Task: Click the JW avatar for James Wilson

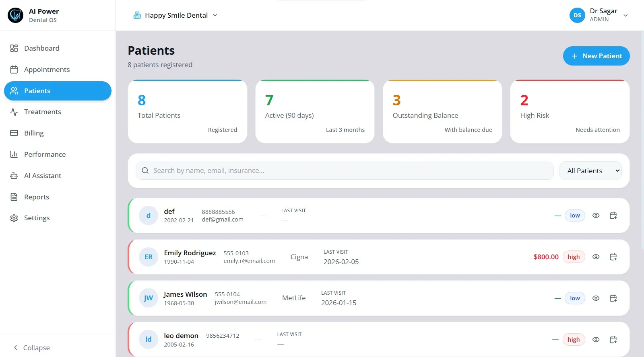Action: tap(149, 298)
